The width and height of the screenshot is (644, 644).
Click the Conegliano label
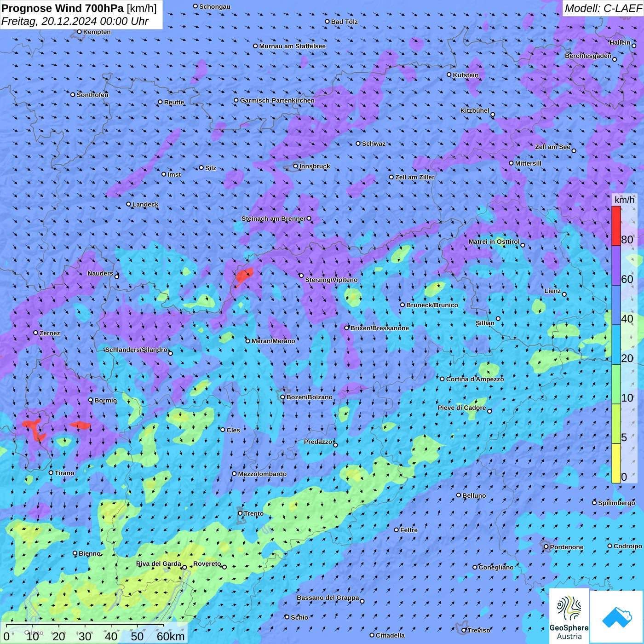496,567
